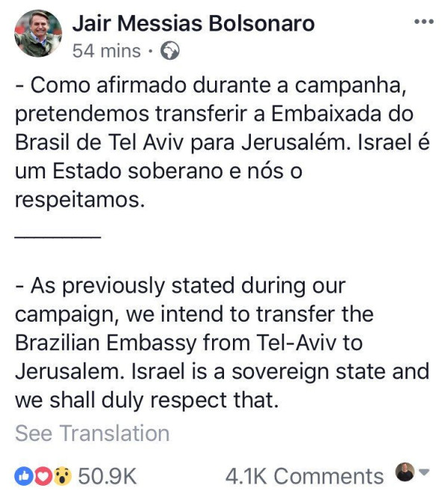
Task: Open Bolsonaro's profile picture at top
Action: [x=37, y=34]
